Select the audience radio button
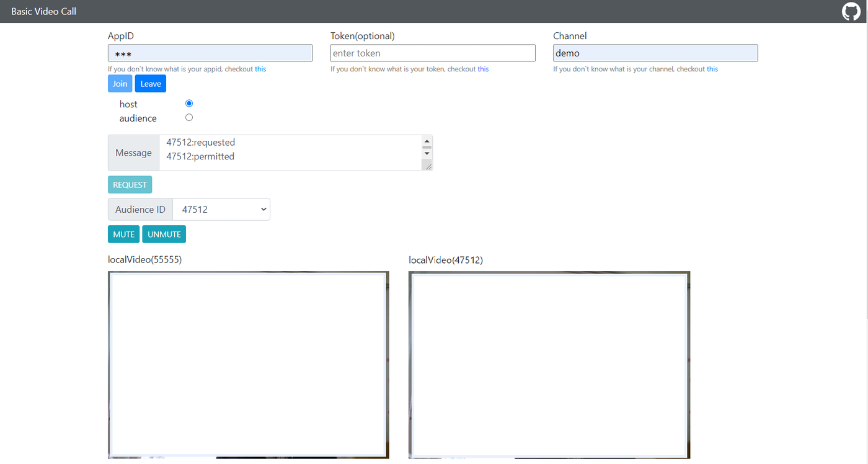 (x=189, y=118)
